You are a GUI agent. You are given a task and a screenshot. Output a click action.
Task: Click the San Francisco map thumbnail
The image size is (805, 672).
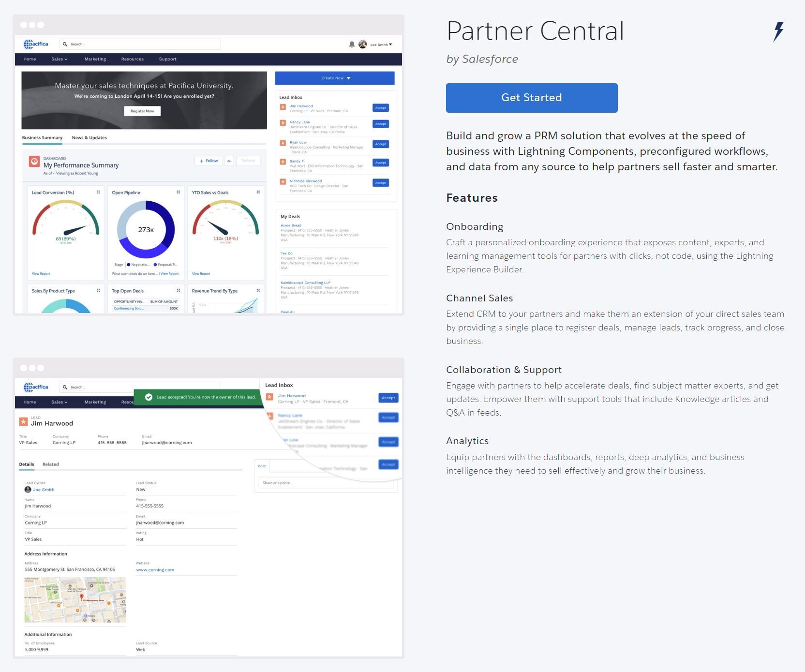pyautogui.click(x=75, y=600)
